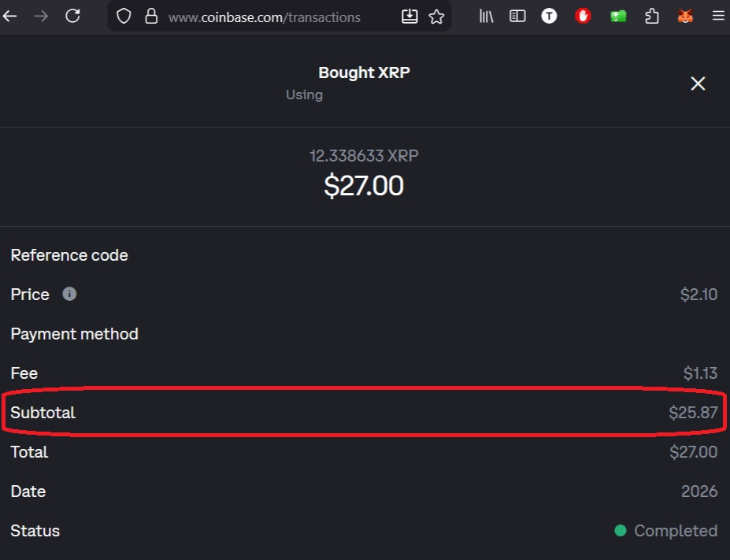Toggle the sidebar view icon
This screenshot has height=560, width=730.
[517, 16]
